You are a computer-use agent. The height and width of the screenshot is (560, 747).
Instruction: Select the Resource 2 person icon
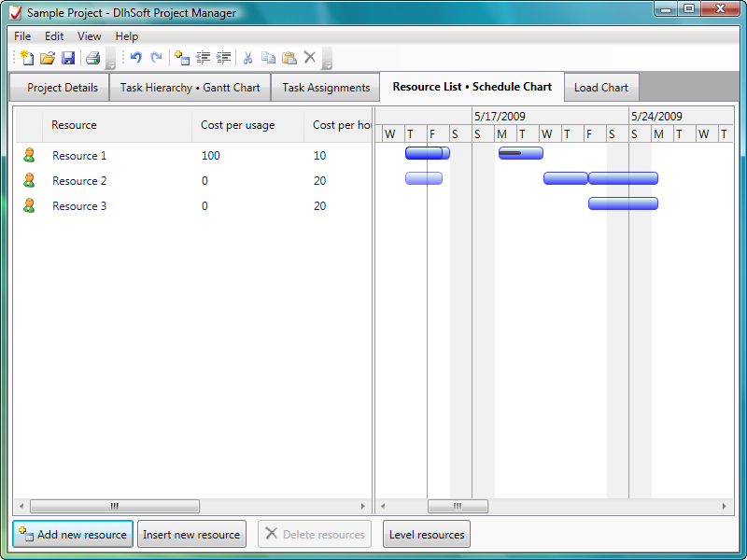(x=29, y=180)
